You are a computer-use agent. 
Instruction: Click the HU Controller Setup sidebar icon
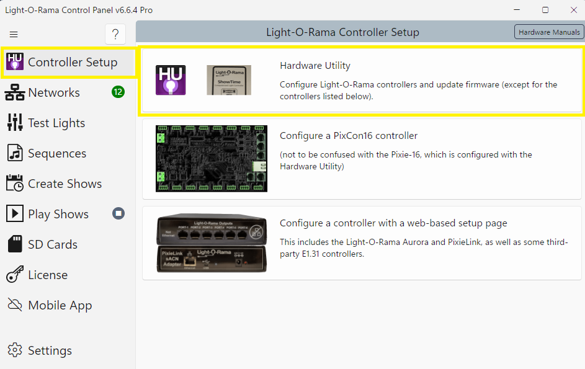click(15, 62)
